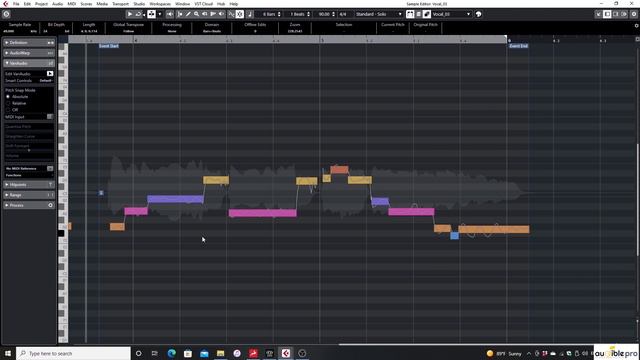640x360 pixels.
Task: Select the Zoom magnifier tool
Action: point(196,14)
